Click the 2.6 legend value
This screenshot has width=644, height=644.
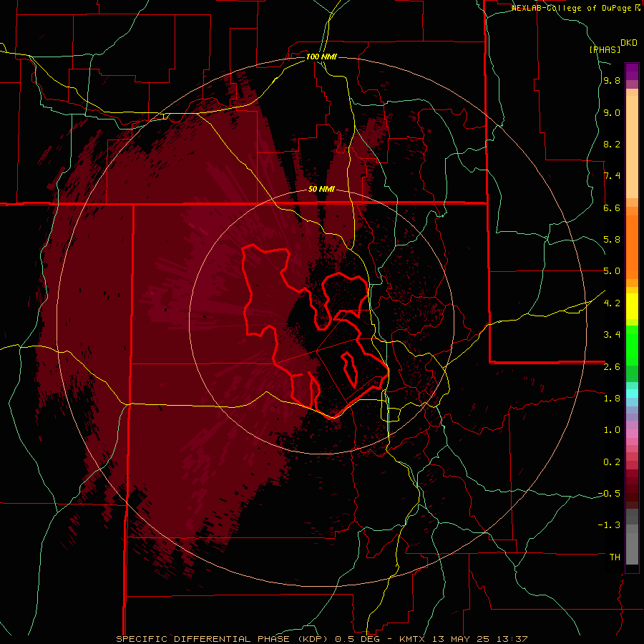coord(612,367)
